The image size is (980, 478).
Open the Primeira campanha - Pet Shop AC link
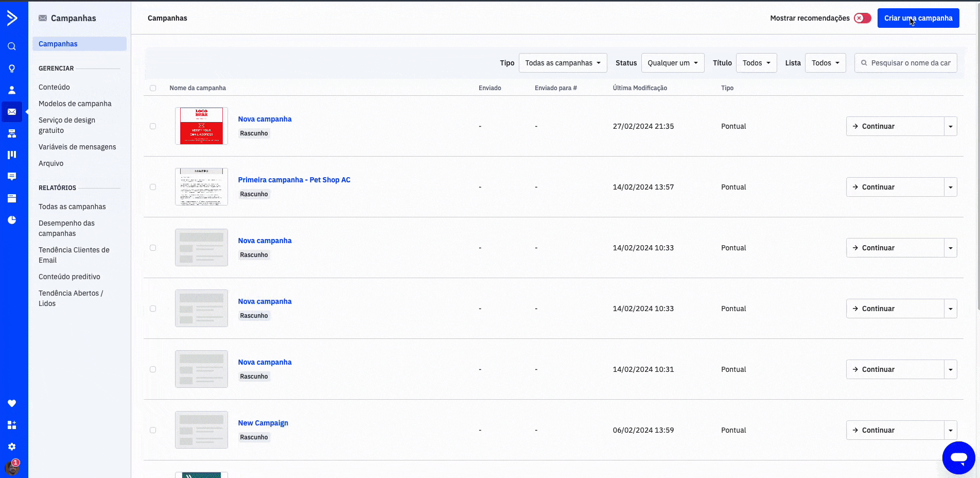coord(294,180)
